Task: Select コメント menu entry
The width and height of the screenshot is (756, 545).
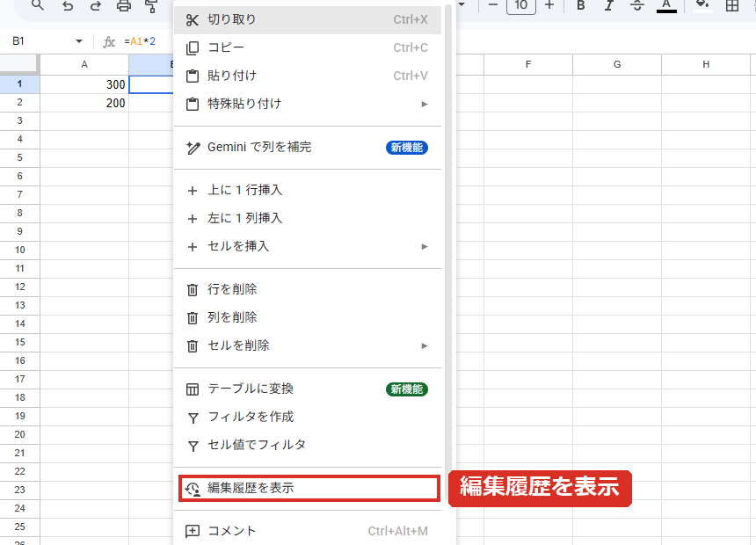Action: pos(308,531)
